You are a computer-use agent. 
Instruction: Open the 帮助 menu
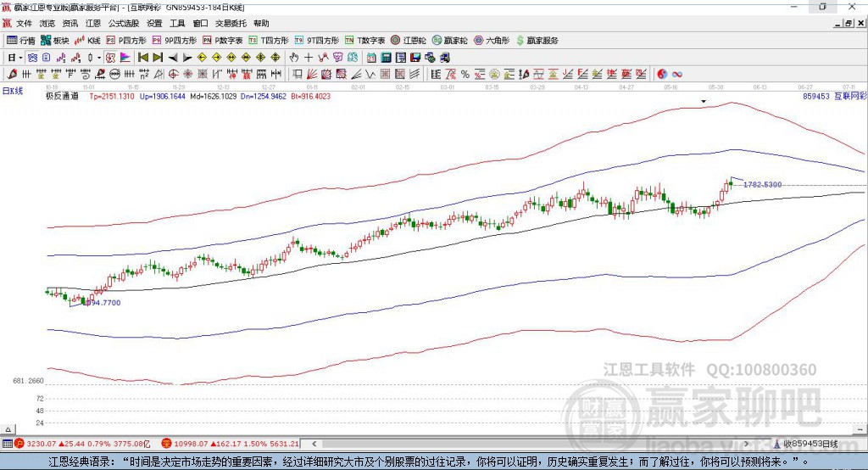point(261,23)
